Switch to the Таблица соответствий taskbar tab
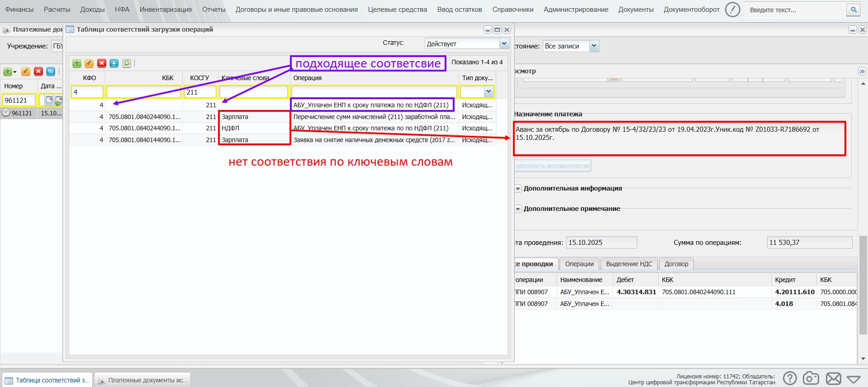The height and width of the screenshot is (387, 868). (x=47, y=380)
